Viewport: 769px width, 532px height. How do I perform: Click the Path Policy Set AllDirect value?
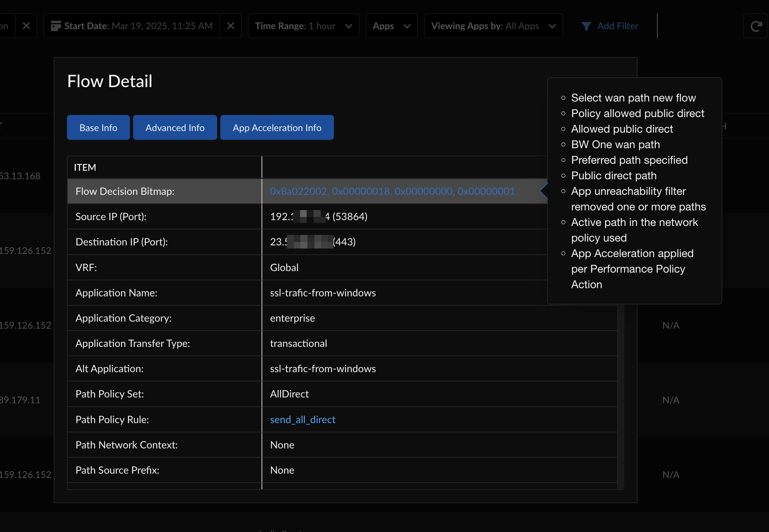(x=289, y=394)
